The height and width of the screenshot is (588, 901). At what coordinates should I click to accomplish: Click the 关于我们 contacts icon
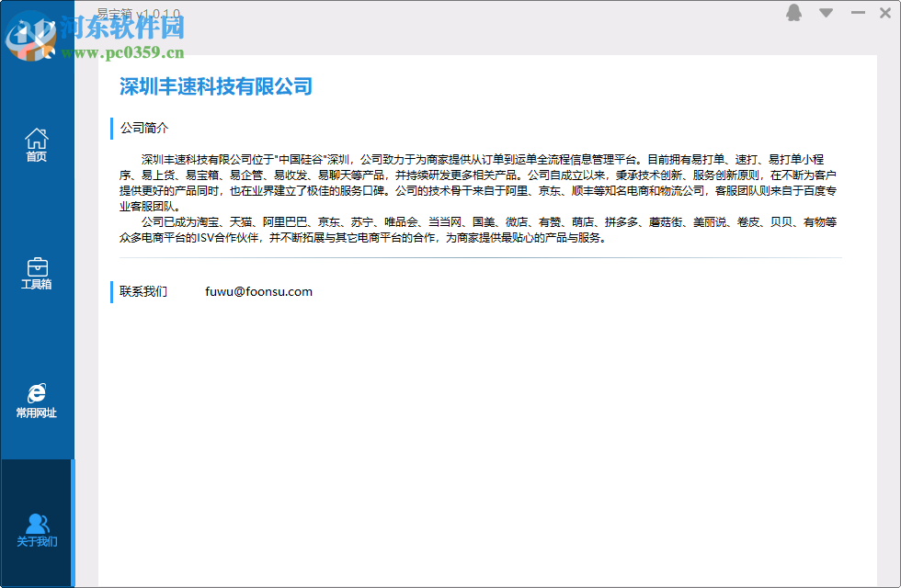[37, 521]
